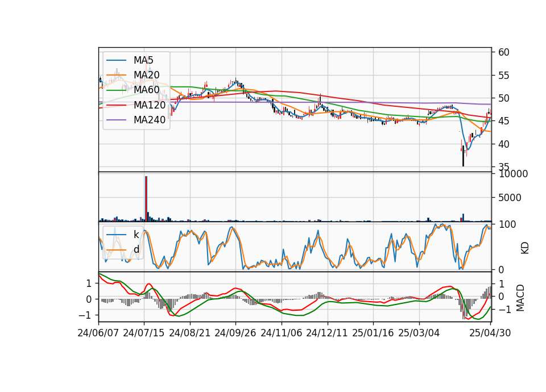
Task: Click the 24/06/07 date axis label
Action: pyautogui.click(x=98, y=333)
